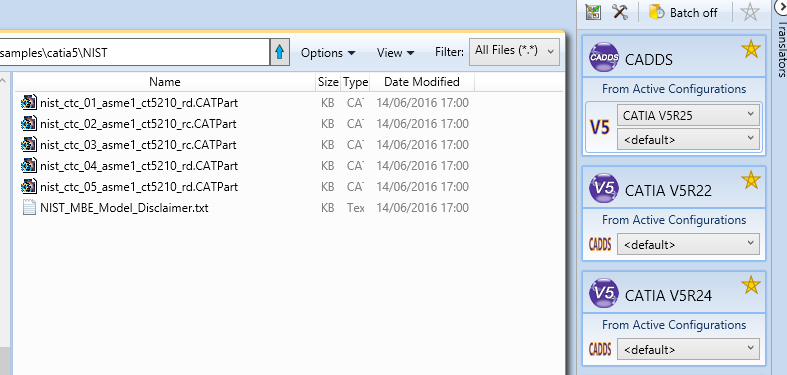Screen dimensions: 787x375
Task: Toggle the favorite star on CATIA V5R24 card
Action: (x=750, y=285)
